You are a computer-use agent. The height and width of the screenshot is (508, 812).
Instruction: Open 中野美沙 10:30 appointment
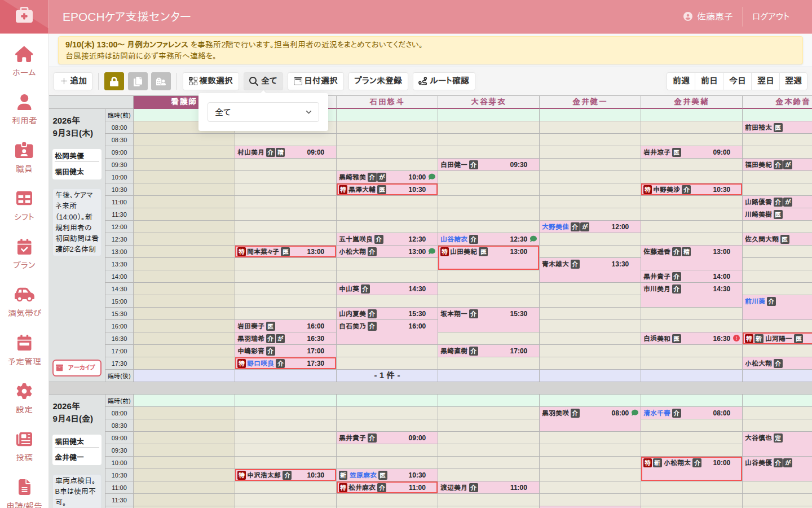coord(691,190)
